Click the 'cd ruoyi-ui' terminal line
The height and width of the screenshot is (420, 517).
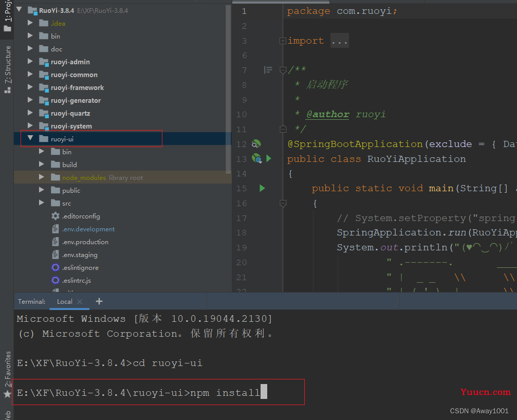pyautogui.click(x=109, y=363)
